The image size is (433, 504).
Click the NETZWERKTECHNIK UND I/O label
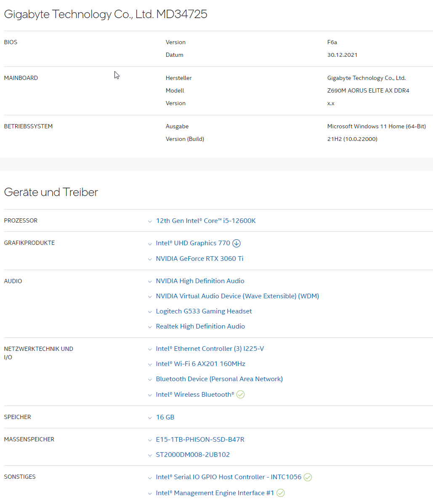tap(39, 353)
